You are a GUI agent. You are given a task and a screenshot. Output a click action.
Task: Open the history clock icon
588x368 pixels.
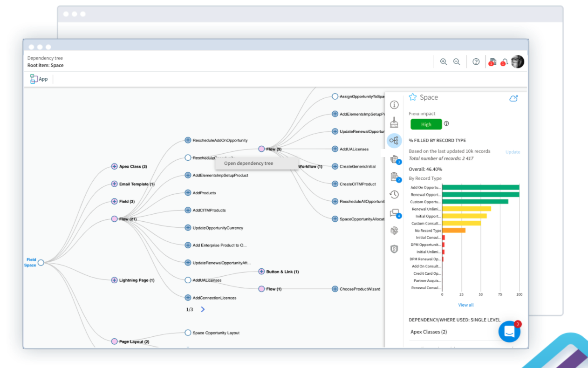(394, 195)
